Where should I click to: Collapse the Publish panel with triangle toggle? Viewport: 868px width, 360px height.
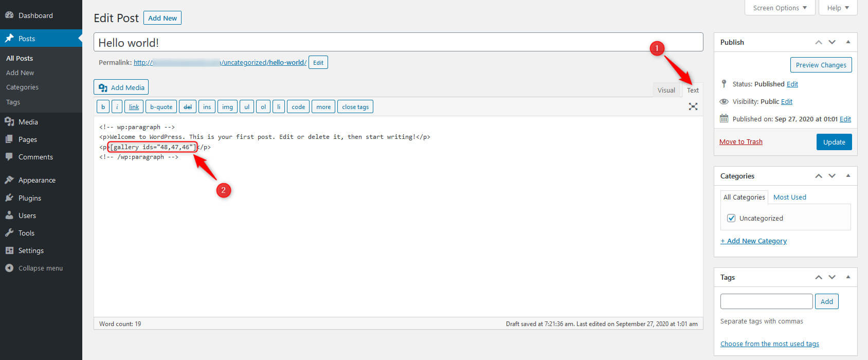[x=848, y=42]
